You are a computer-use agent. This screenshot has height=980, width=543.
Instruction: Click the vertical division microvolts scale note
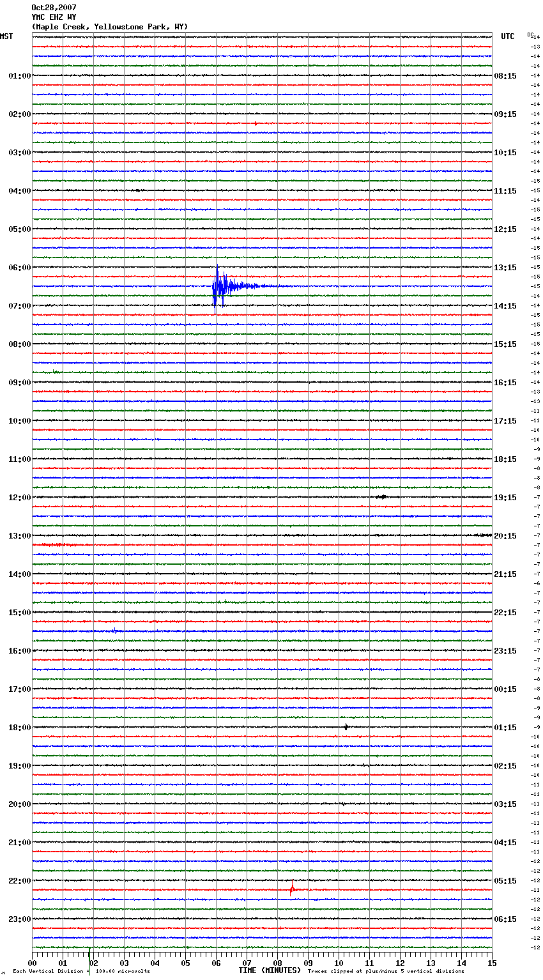pyautogui.click(x=82, y=972)
